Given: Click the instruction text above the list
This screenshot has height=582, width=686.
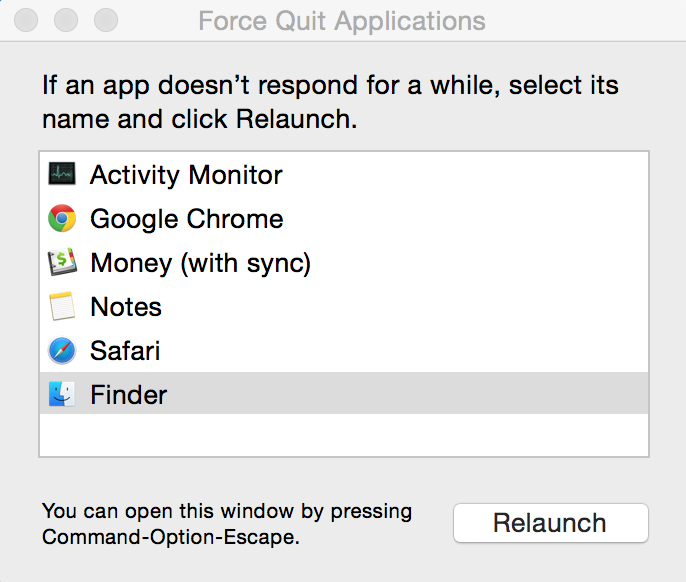Looking at the screenshot, I should pos(330,102).
